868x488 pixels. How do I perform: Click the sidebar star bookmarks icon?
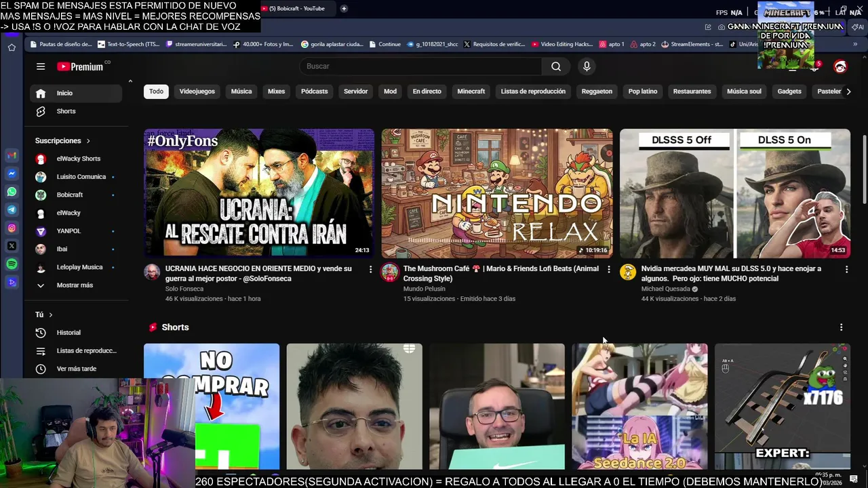pyautogui.click(x=12, y=47)
